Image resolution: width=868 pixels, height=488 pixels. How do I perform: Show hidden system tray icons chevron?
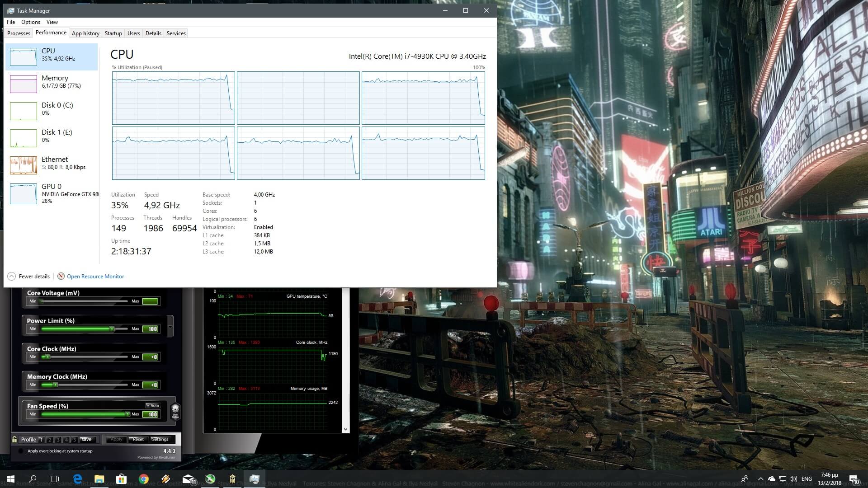tap(760, 479)
